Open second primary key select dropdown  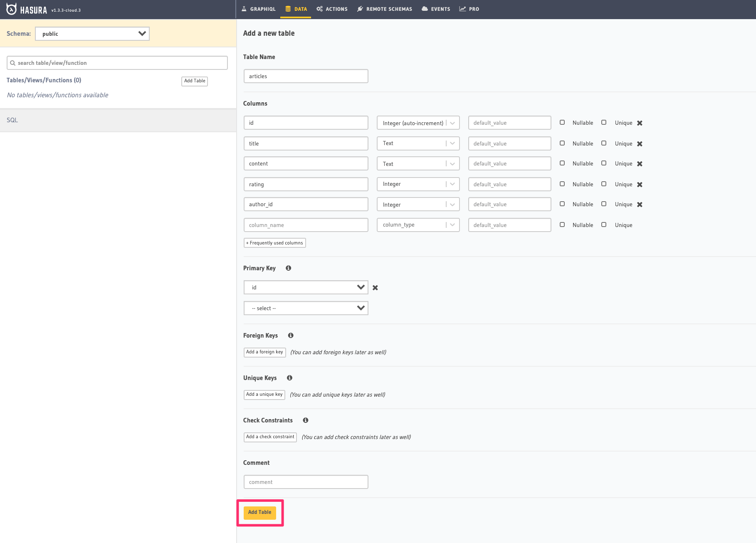pos(306,308)
